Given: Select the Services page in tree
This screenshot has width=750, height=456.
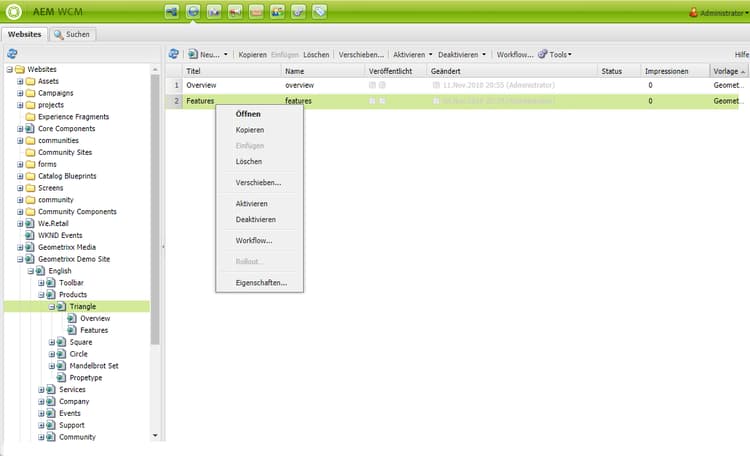Looking at the screenshot, I should click(x=72, y=389).
